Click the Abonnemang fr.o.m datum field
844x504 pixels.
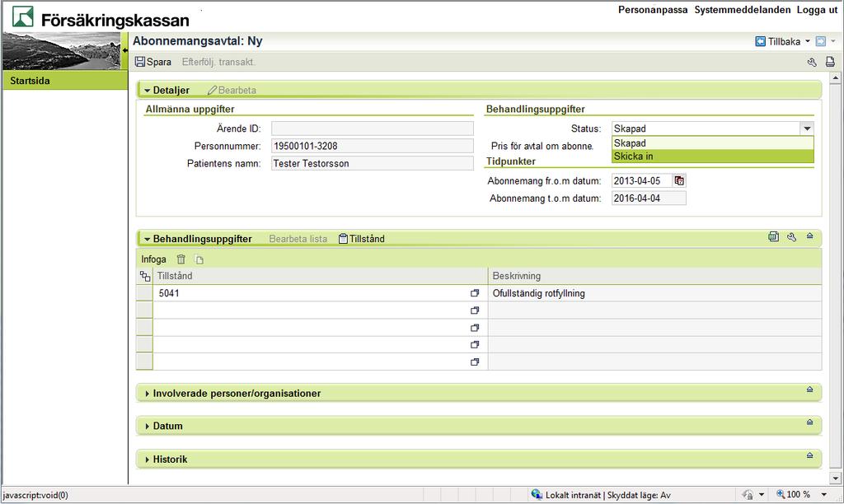[x=642, y=180]
